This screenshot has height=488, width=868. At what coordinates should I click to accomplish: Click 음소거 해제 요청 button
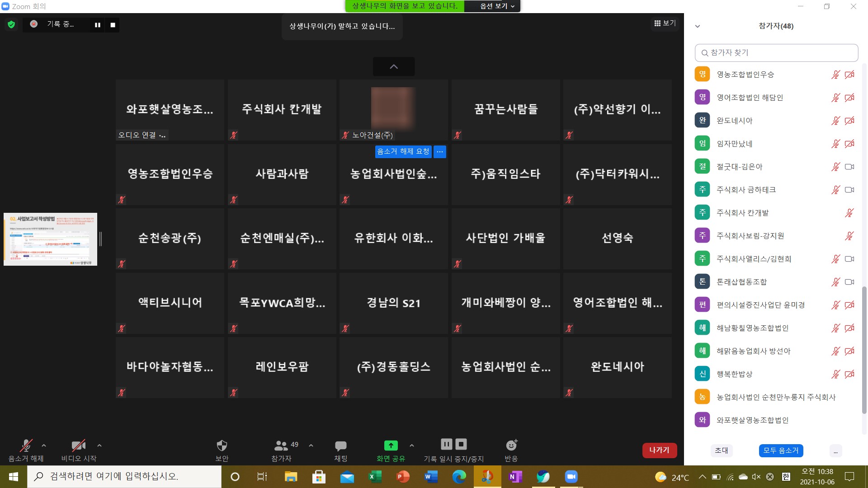click(x=403, y=151)
